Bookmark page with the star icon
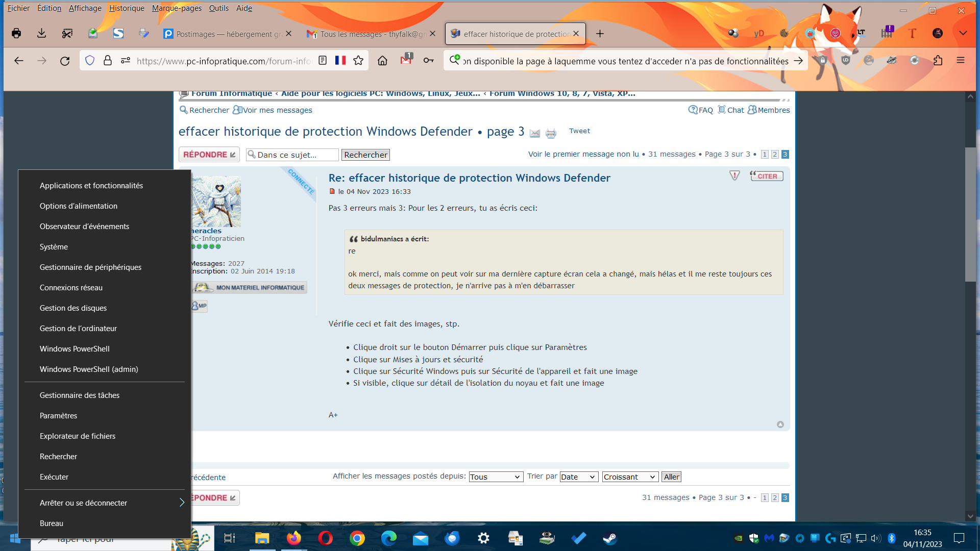The image size is (980, 551). click(358, 61)
